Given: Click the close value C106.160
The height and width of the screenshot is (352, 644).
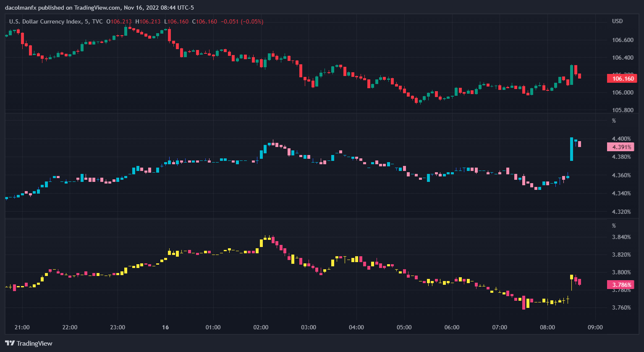Looking at the screenshot, I should point(204,21).
